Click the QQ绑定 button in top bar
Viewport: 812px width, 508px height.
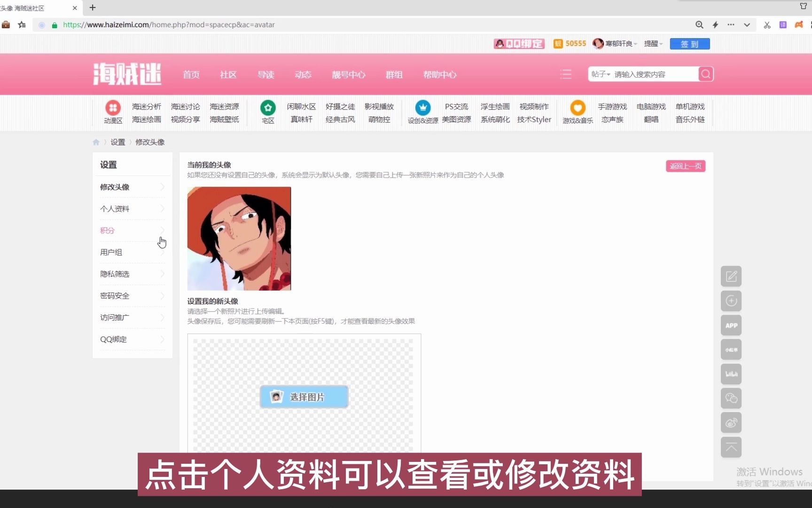[x=519, y=44]
